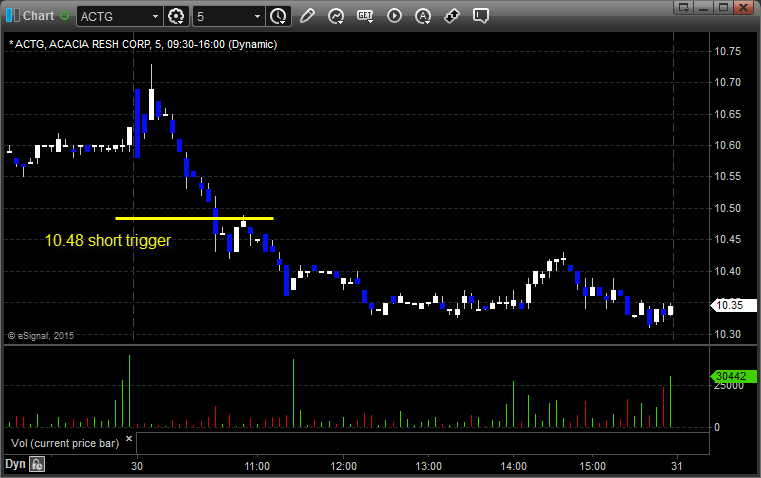Close the Vol study panel with X
Screen dimensions: 761x478
pos(129,439)
